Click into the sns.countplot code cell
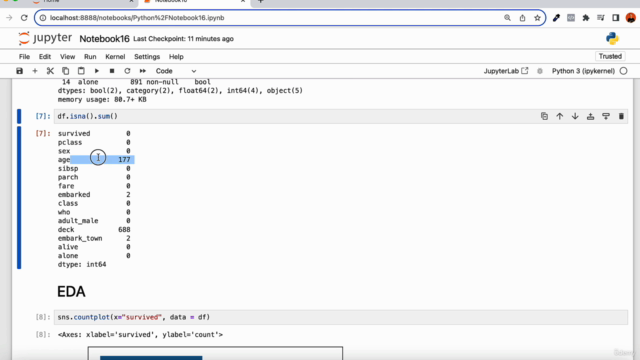This screenshot has width=640, height=360. [341, 317]
